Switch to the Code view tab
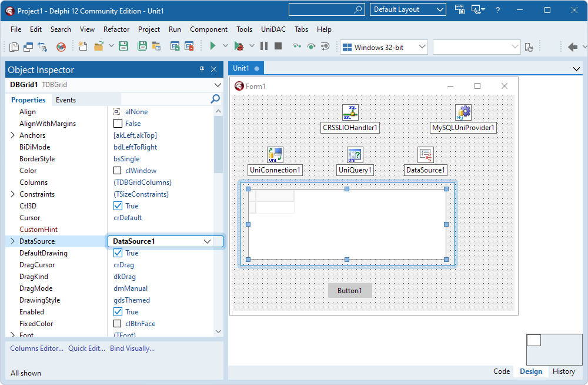 pos(502,371)
